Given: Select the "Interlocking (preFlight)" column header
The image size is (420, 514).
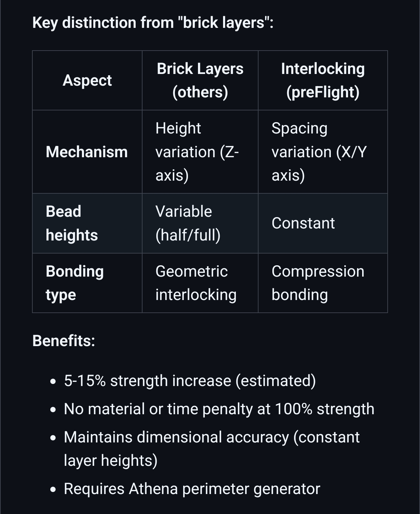Looking at the screenshot, I should click(323, 81).
